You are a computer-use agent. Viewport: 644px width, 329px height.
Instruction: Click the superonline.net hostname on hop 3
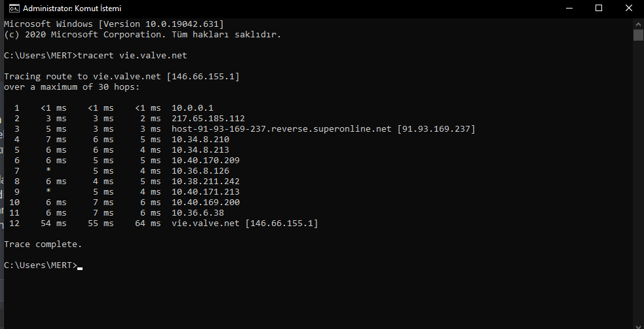click(281, 129)
